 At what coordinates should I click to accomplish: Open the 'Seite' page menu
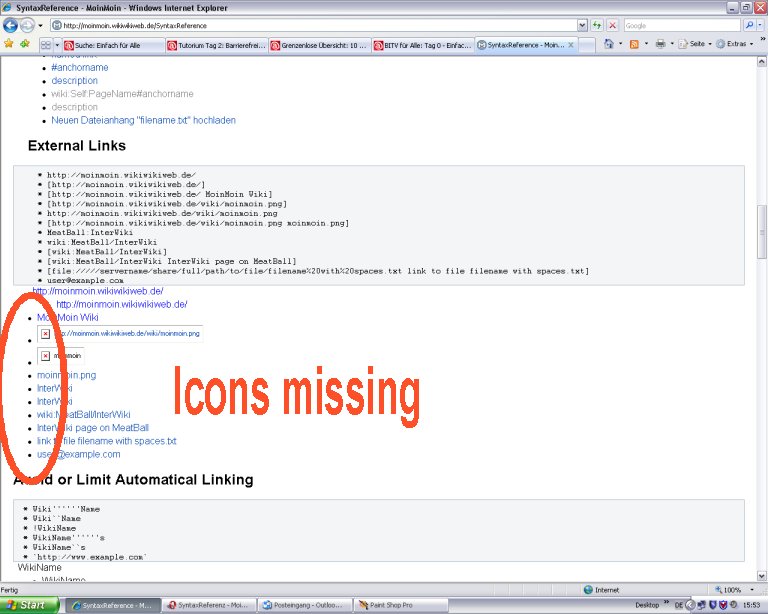(x=696, y=44)
